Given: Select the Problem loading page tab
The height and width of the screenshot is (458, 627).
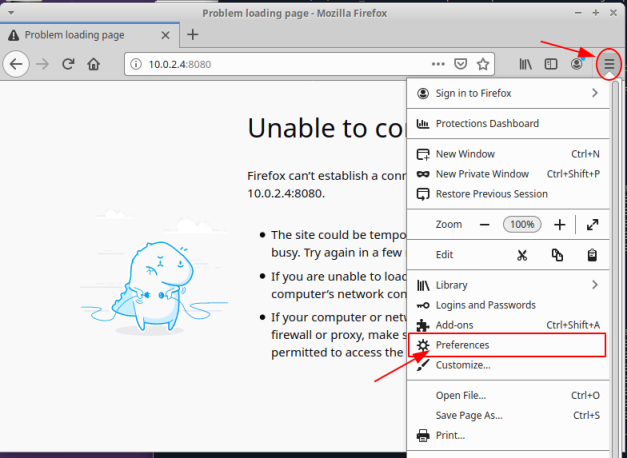Looking at the screenshot, I should [x=90, y=35].
